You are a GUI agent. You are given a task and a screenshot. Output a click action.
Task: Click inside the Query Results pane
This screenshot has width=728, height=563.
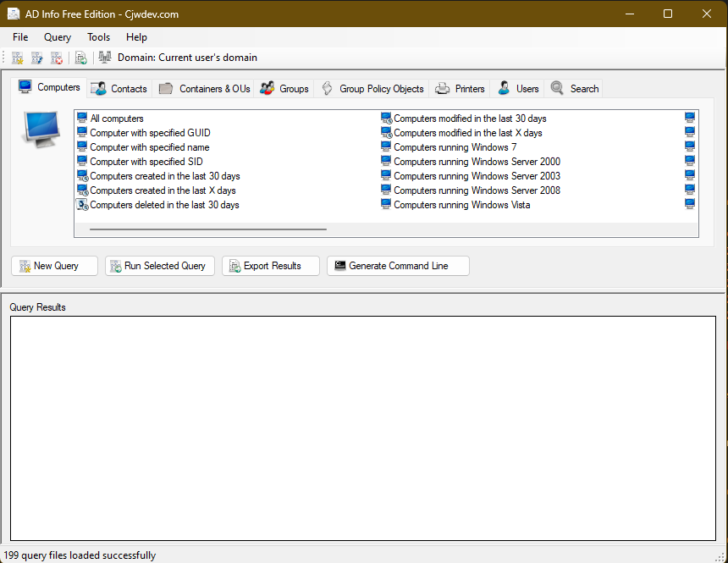(363, 428)
